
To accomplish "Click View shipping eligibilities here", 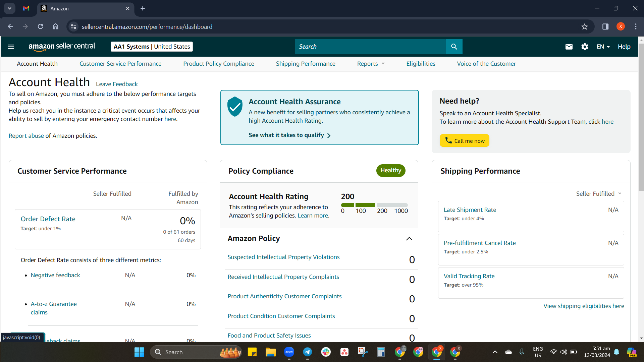I will tap(584, 306).
